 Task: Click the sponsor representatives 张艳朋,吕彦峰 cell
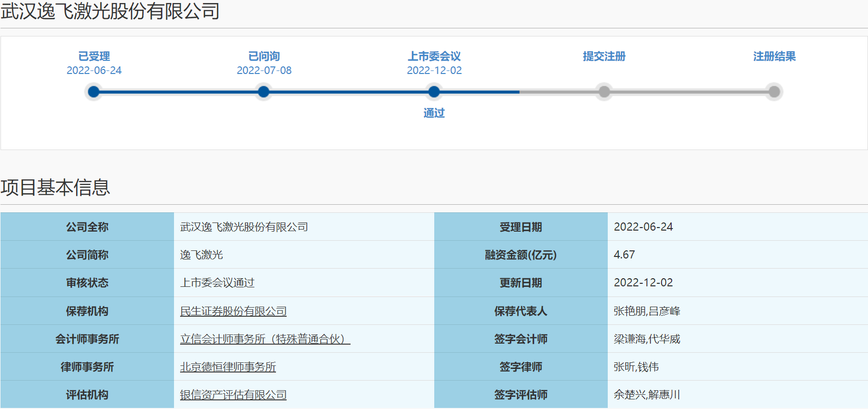647,311
